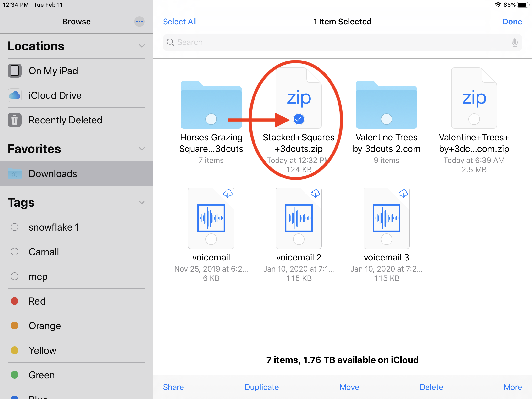The height and width of the screenshot is (399, 532).
Task: Tap the Search field
Action: [337, 42]
